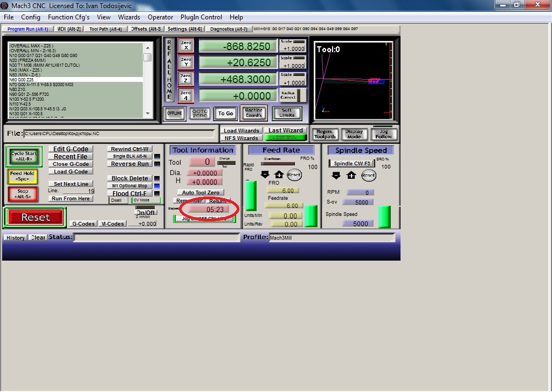This screenshot has width=552, height=392.
Task: Switch to the Diagnostics (Alt-7) tab
Action: pyautogui.click(x=229, y=29)
